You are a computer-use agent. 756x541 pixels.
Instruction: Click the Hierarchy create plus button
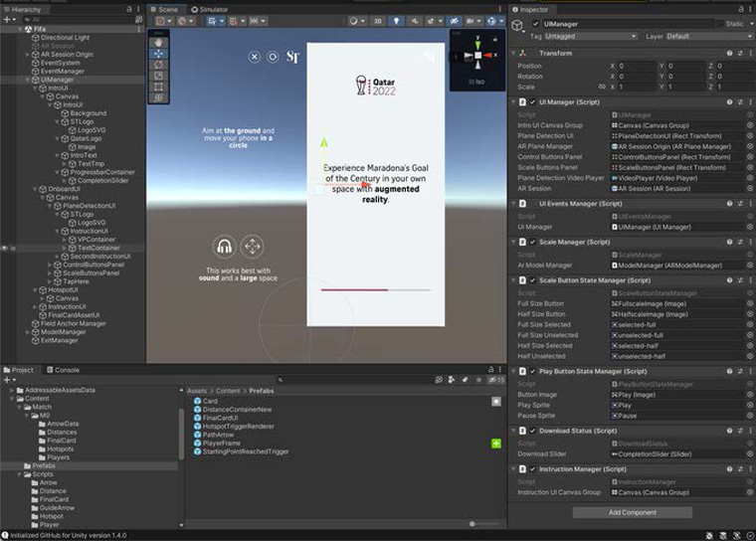coord(7,19)
